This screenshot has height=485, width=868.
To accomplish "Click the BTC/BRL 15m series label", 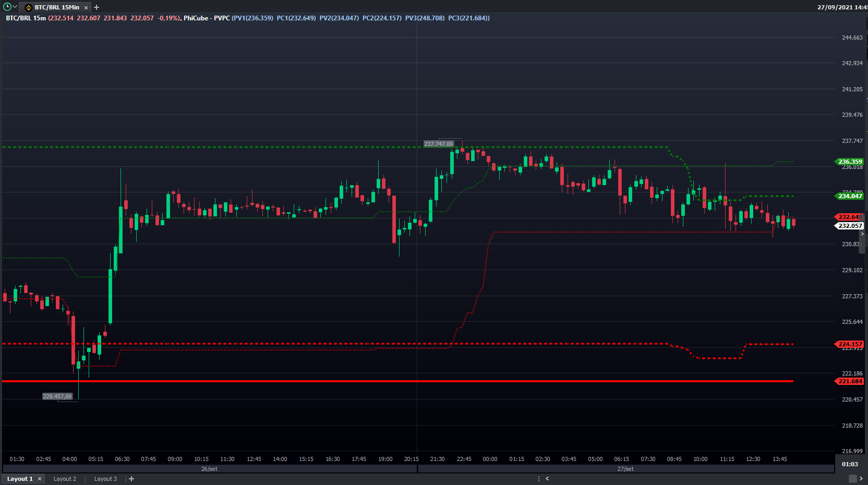I will coord(26,18).
